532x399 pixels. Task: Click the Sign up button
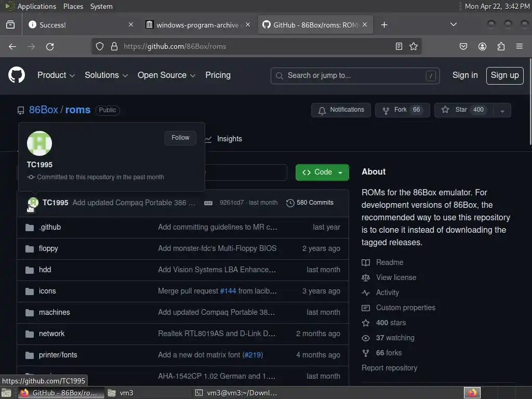click(504, 75)
